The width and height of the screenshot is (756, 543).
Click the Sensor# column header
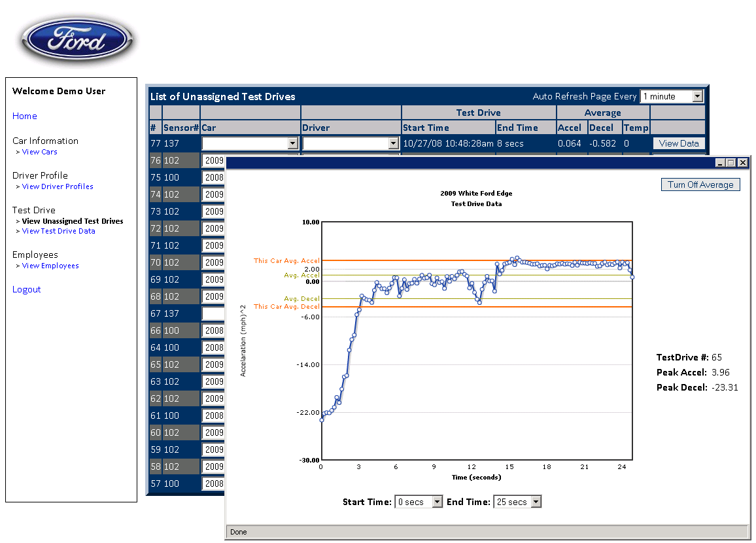pyautogui.click(x=180, y=128)
